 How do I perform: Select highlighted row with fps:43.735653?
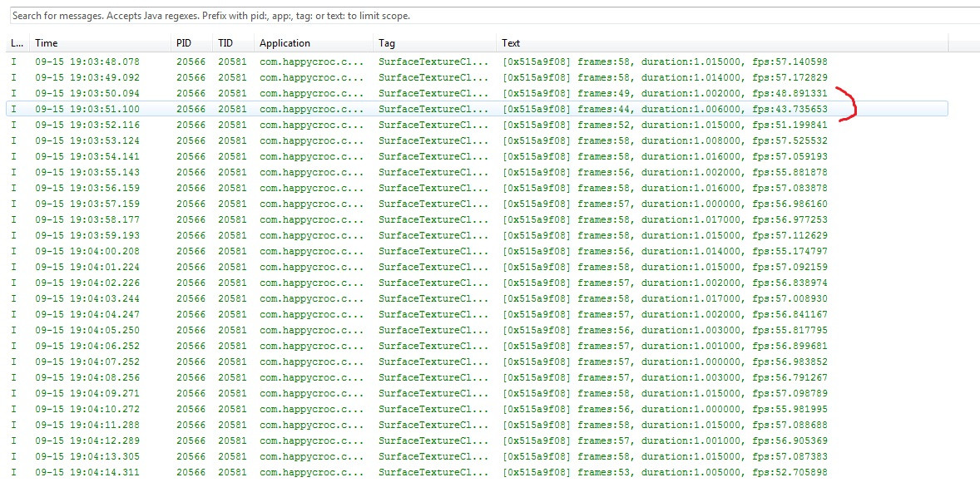[x=478, y=109]
